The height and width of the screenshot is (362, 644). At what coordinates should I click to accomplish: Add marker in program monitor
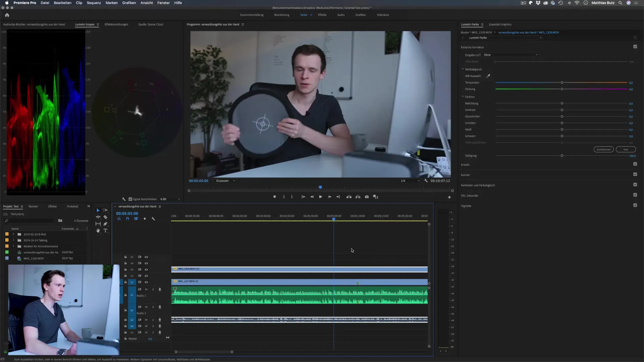[274, 197]
